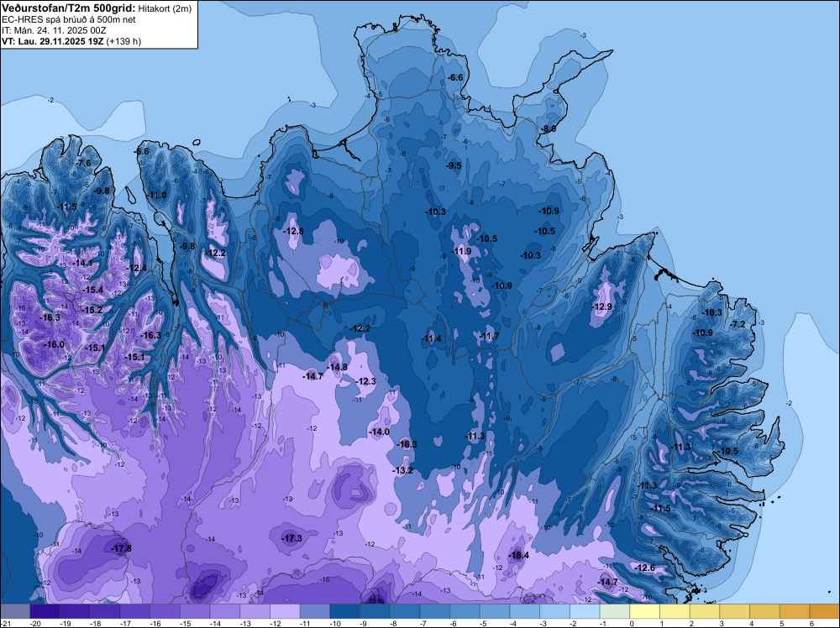The image size is (840, 628).
Task: Click the -13.2 temperature value
Action: coord(402,470)
